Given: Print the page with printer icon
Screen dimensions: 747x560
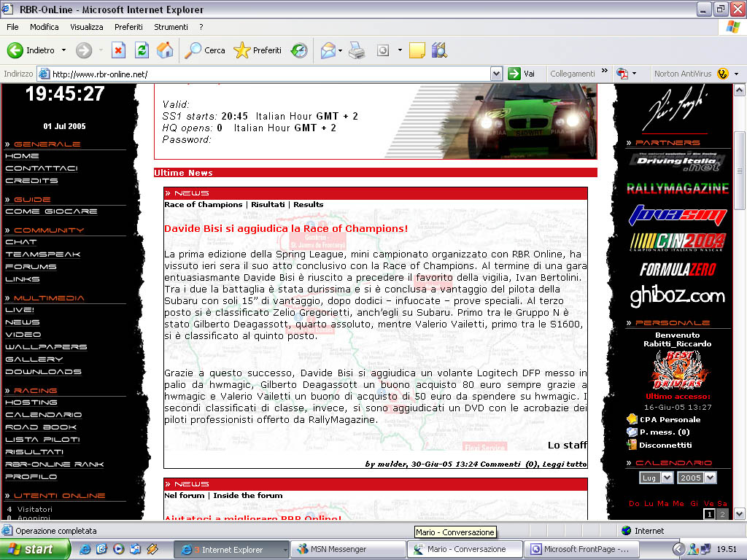Looking at the screenshot, I should point(356,50).
